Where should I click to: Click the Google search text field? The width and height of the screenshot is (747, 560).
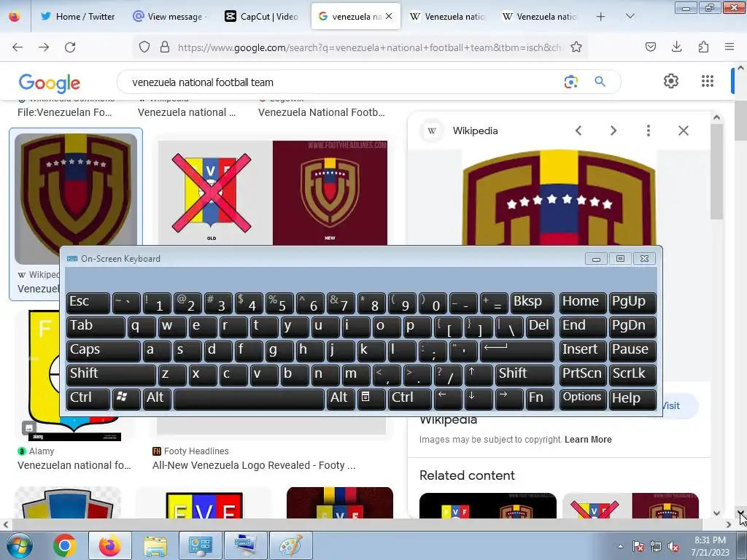click(x=343, y=82)
